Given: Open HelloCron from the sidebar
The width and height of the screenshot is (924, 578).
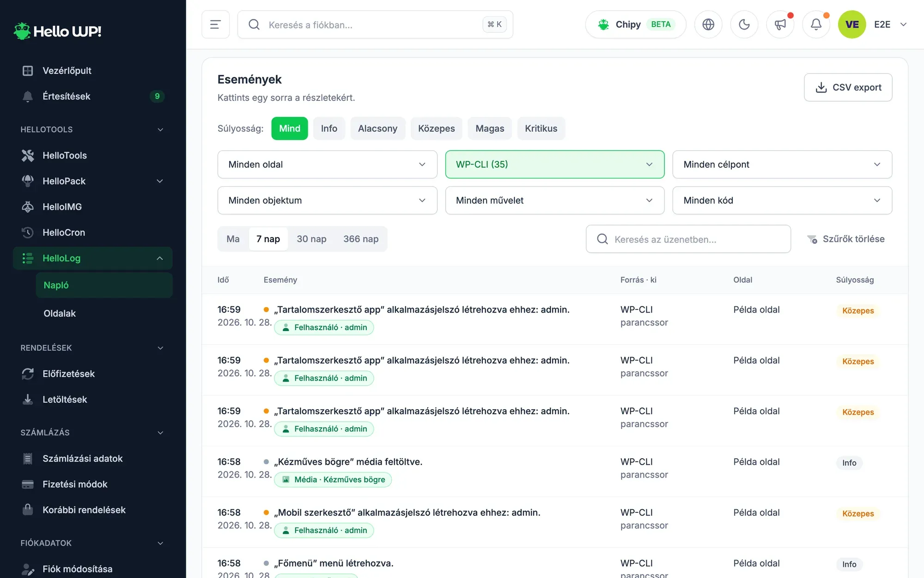Looking at the screenshot, I should click(x=92, y=232).
